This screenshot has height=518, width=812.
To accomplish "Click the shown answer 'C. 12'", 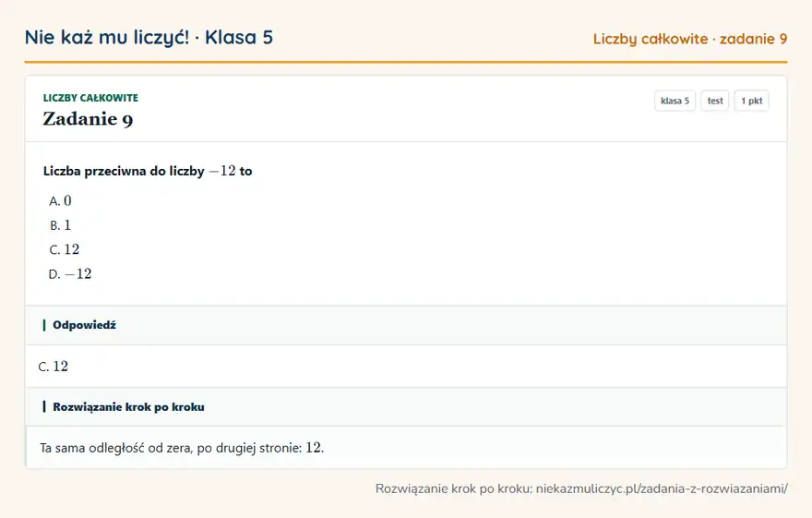I will pyautogui.click(x=54, y=367).
